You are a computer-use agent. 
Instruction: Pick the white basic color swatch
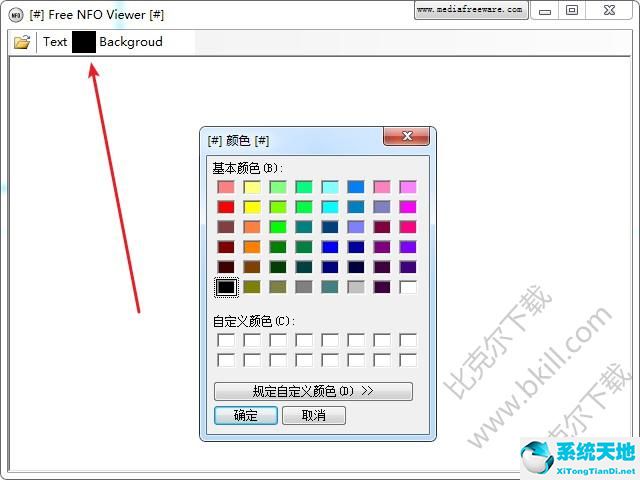pos(408,287)
